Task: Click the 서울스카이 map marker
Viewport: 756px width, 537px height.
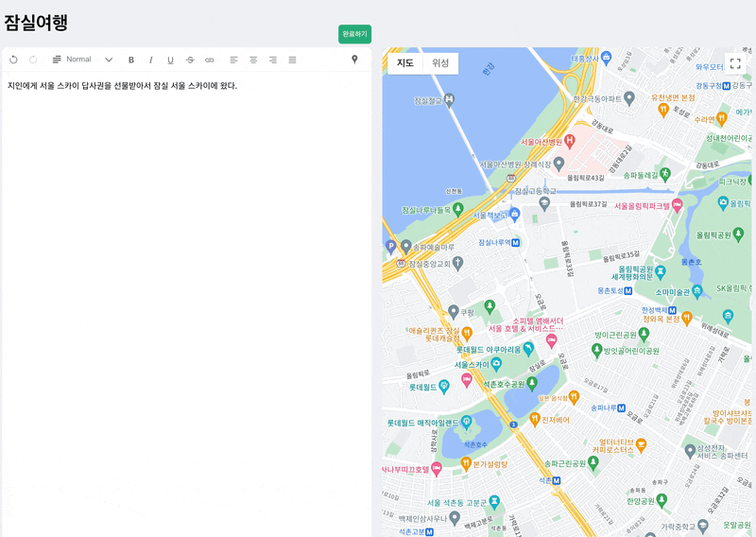Action: tap(496, 364)
